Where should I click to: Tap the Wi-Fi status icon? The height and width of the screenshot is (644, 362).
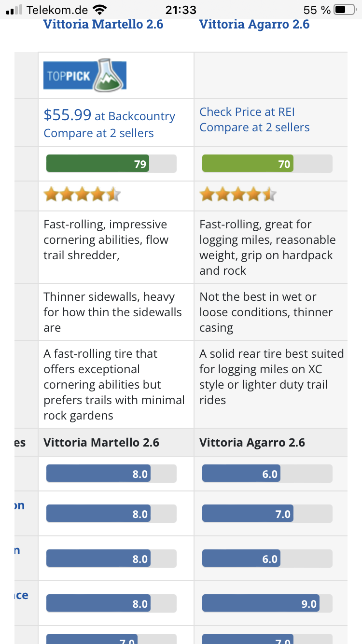point(100,10)
